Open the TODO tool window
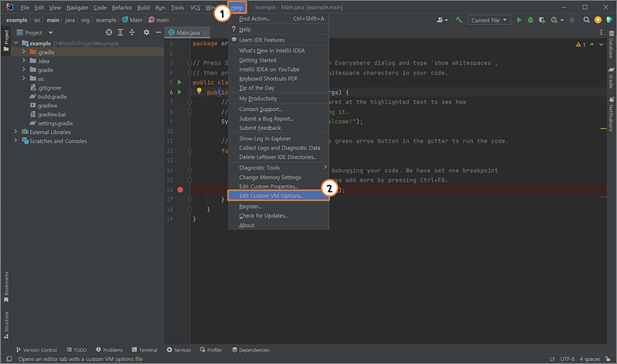This screenshot has height=364, width=617. pos(76,350)
